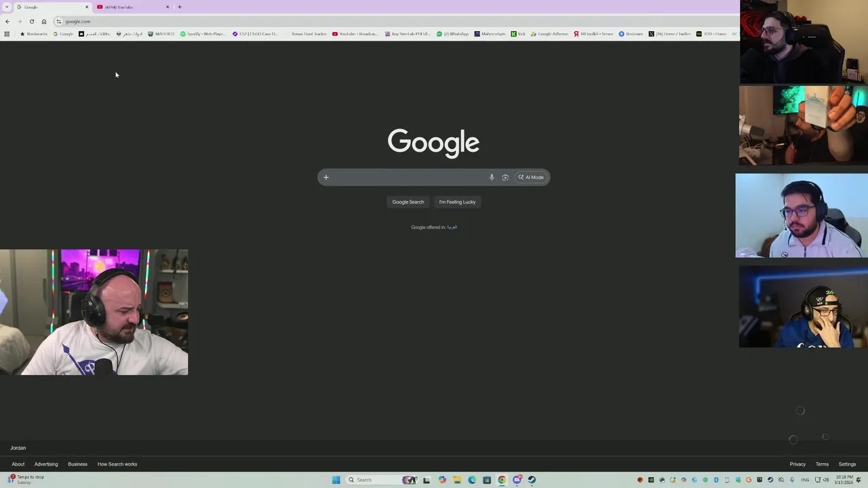Viewport: 868px width, 488px height.
Task: Open the Home / Twitter bookmark
Action: pyautogui.click(x=669, y=34)
